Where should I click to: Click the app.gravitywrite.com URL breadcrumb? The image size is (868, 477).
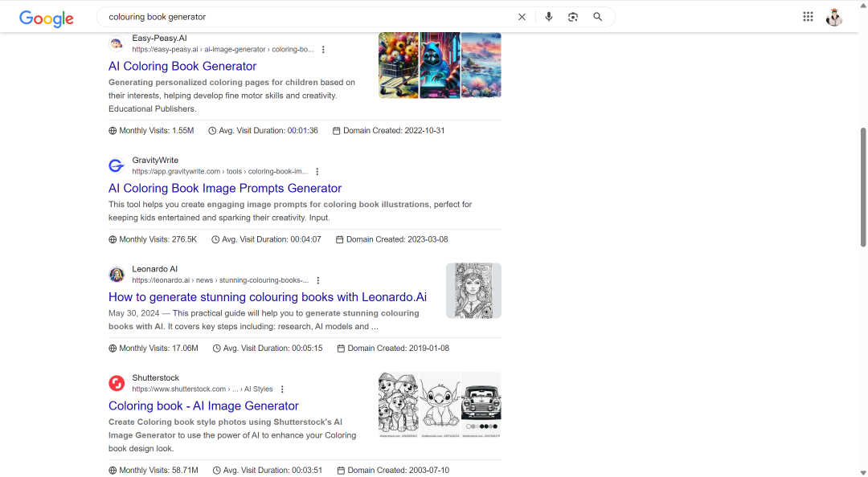pos(219,172)
